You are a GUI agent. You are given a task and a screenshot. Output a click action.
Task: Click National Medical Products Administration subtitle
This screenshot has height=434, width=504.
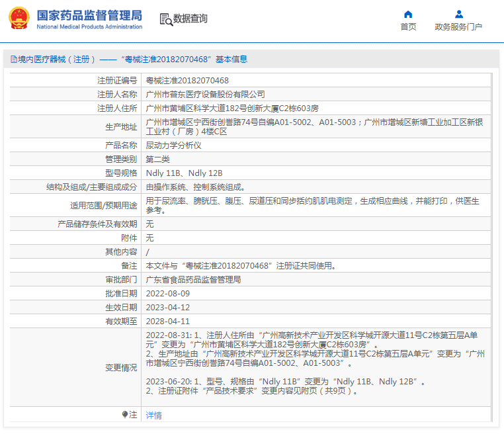coord(89,26)
